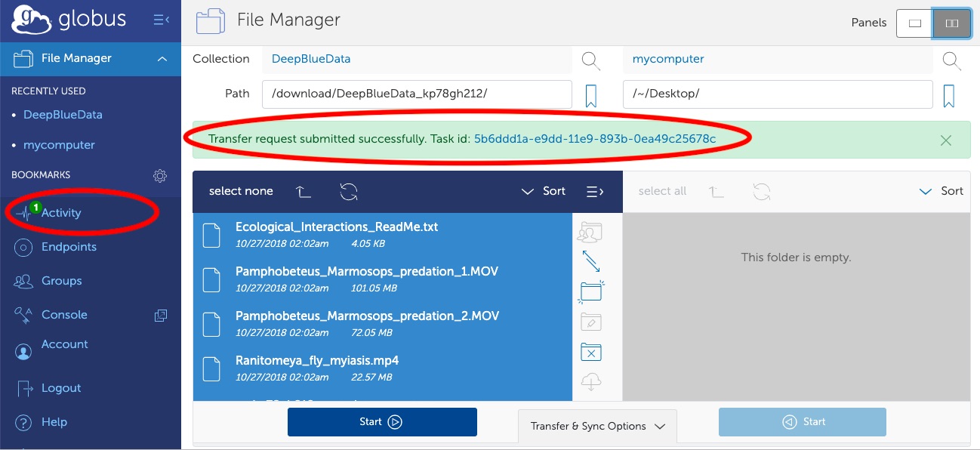Click file icon beside Ecological_Interactions_ReadMe.txt
This screenshot has width=980, height=450.
(x=211, y=235)
